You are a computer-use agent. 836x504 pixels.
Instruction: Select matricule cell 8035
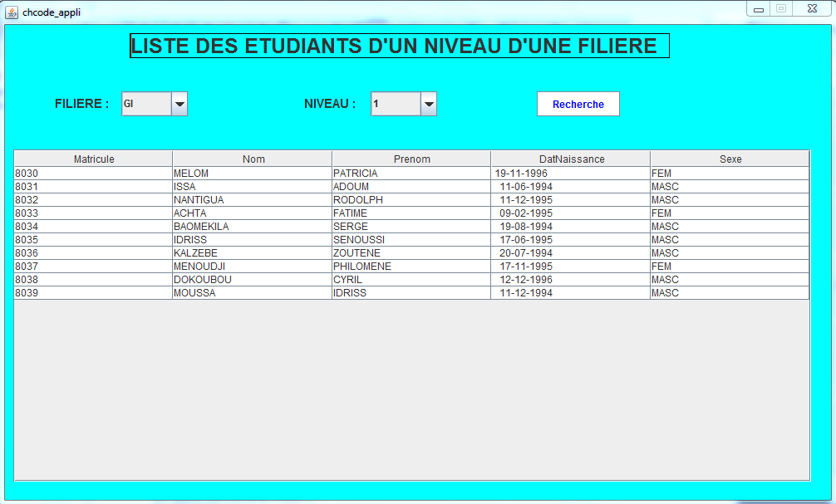93,240
